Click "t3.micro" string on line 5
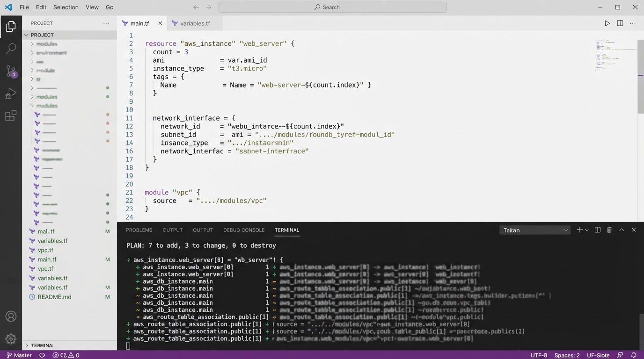644x359 pixels. 247,68
